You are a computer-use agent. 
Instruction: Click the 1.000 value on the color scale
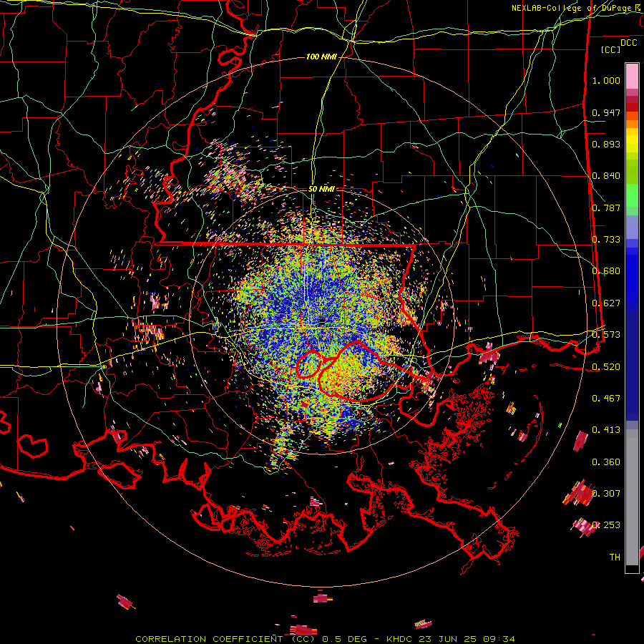point(606,80)
